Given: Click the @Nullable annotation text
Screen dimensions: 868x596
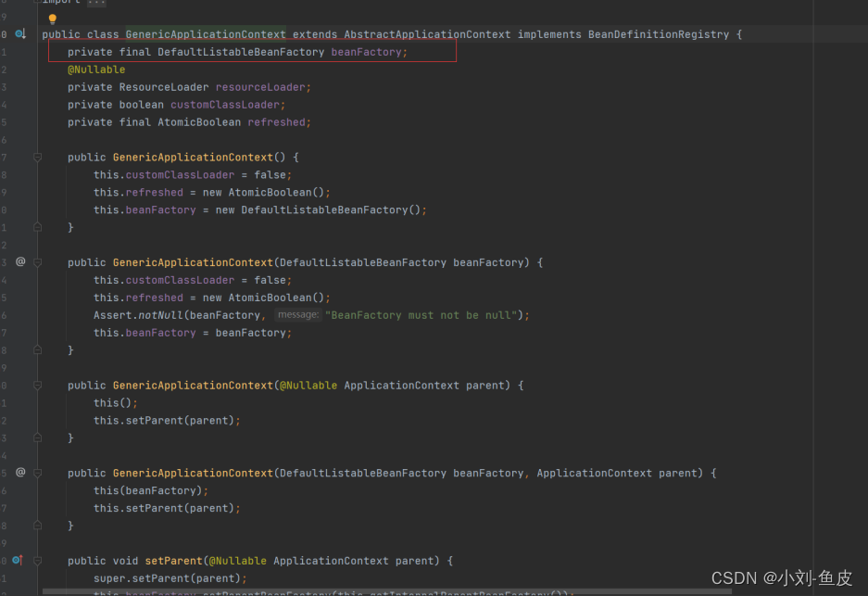Looking at the screenshot, I should (x=96, y=70).
